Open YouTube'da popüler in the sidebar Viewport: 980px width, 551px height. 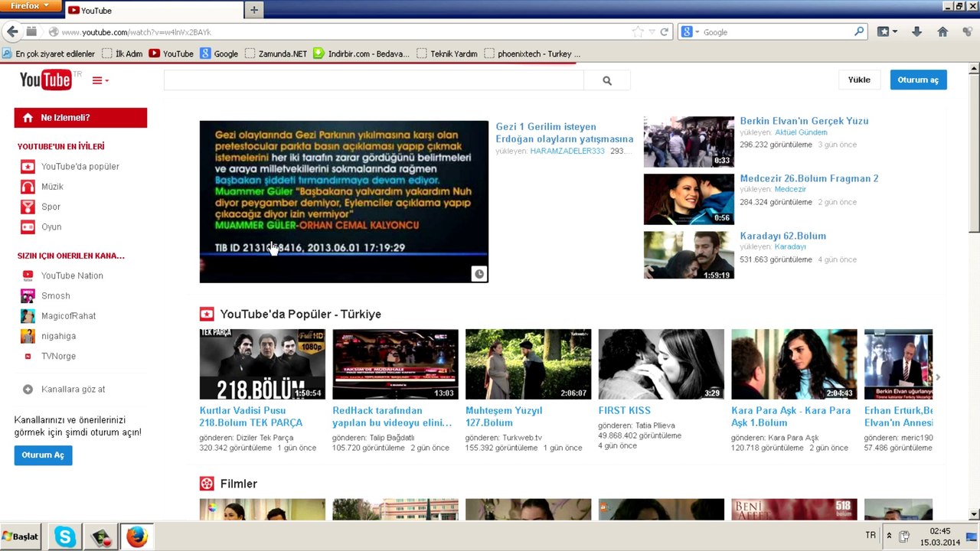[x=80, y=166]
